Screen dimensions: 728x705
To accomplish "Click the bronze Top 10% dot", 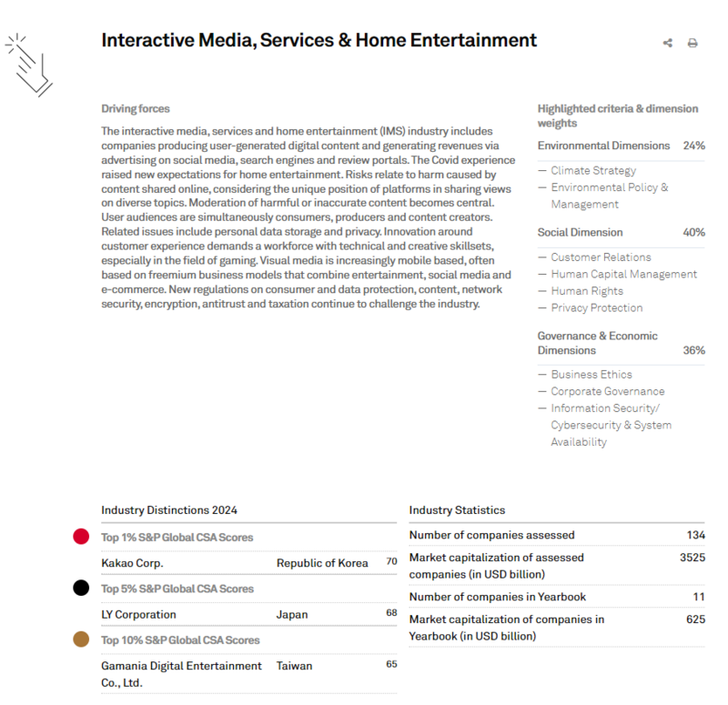I will pyautogui.click(x=82, y=640).
